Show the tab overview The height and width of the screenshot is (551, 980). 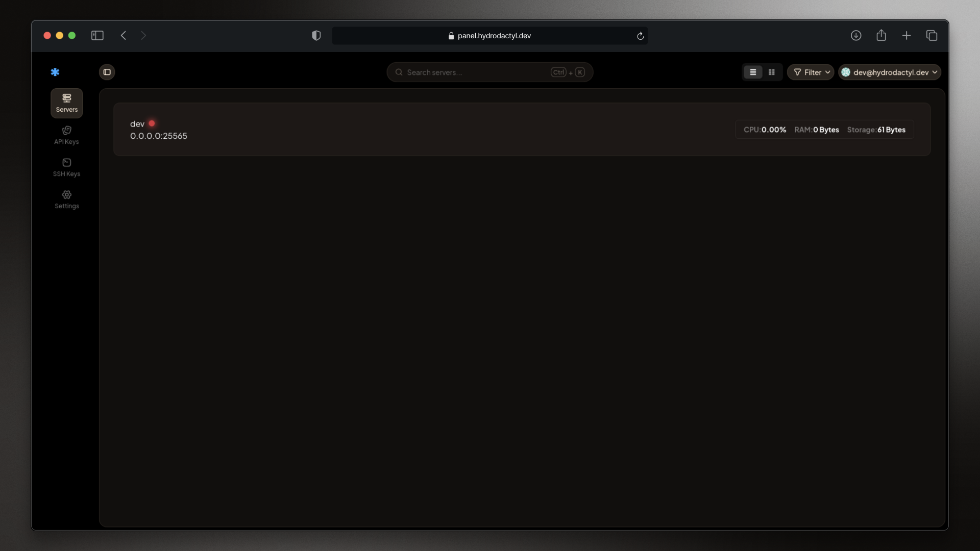click(932, 35)
